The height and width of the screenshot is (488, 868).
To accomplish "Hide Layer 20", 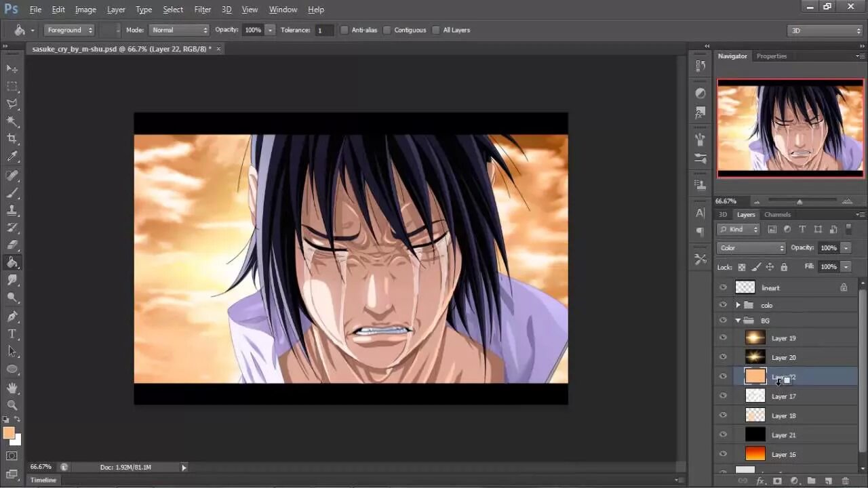I will click(723, 357).
